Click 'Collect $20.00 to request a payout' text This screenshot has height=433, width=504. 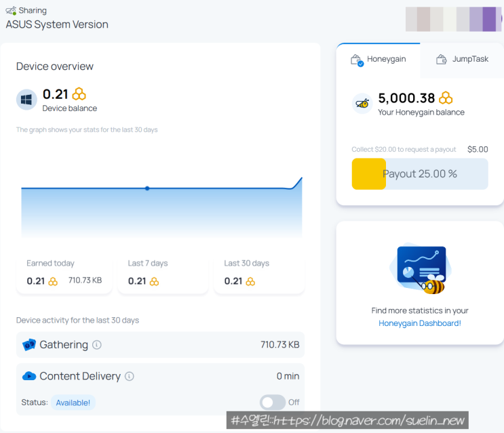click(x=404, y=150)
